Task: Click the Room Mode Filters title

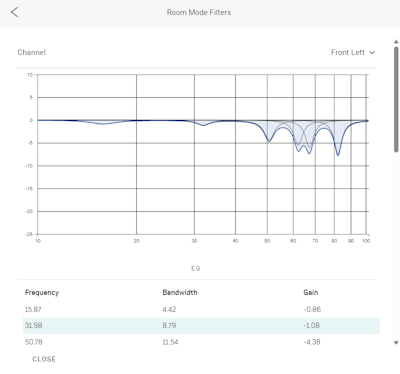Action: (x=199, y=12)
